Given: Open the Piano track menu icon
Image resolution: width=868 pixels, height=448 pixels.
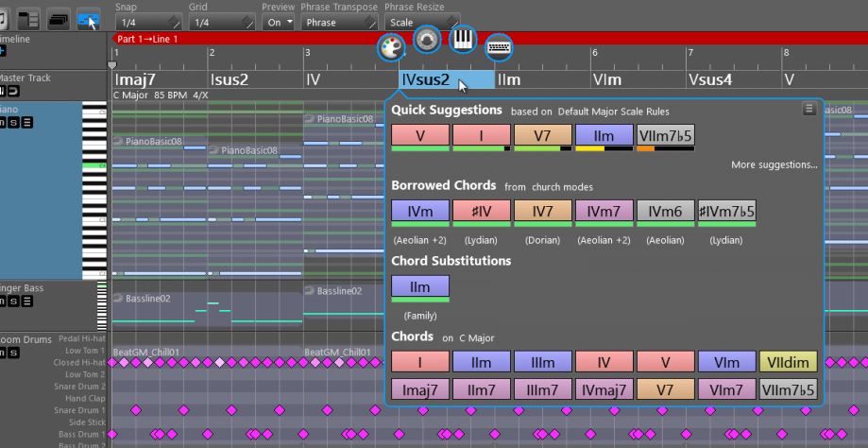Looking at the screenshot, I should [27, 122].
